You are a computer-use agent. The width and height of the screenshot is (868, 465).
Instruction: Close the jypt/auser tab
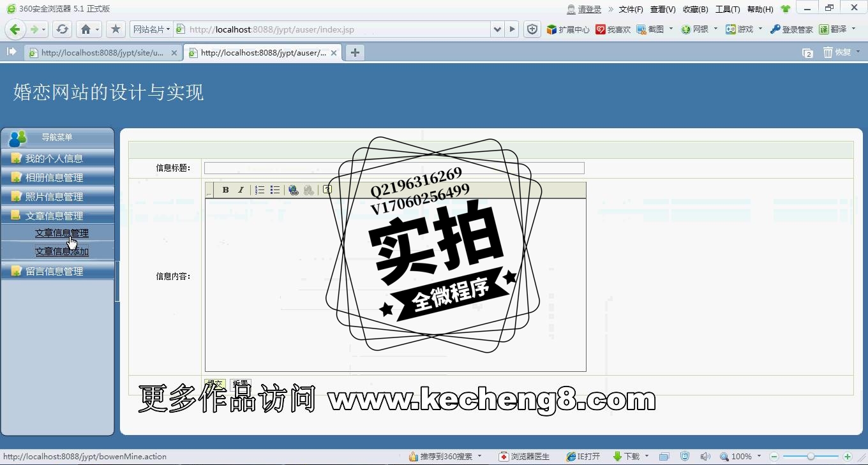click(x=333, y=53)
